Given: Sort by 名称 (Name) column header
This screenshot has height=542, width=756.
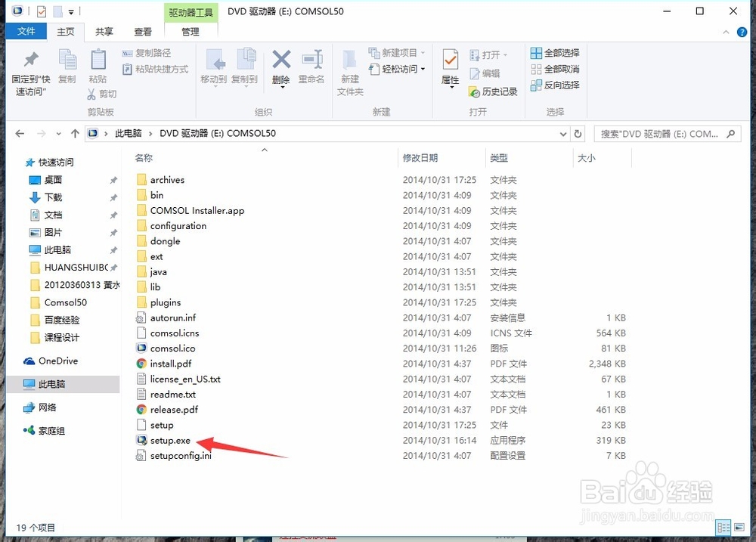Looking at the screenshot, I should pyautogui.click(x=144, y=158).
